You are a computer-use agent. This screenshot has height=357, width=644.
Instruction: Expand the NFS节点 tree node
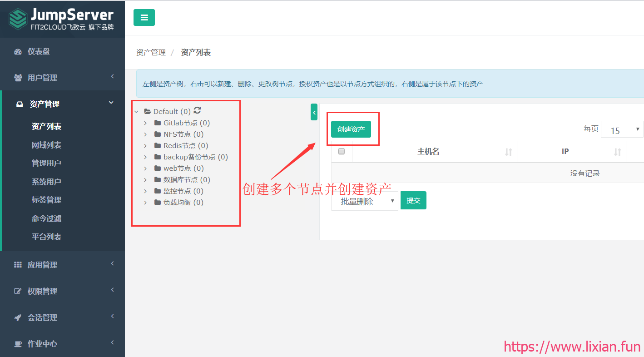tap(145, 134)
